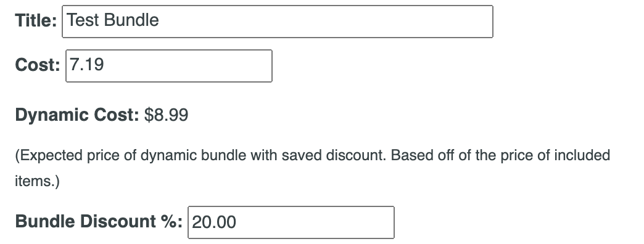Place cursor on 'Test Bundle' text
644x244 pixels.
[113, 20]
